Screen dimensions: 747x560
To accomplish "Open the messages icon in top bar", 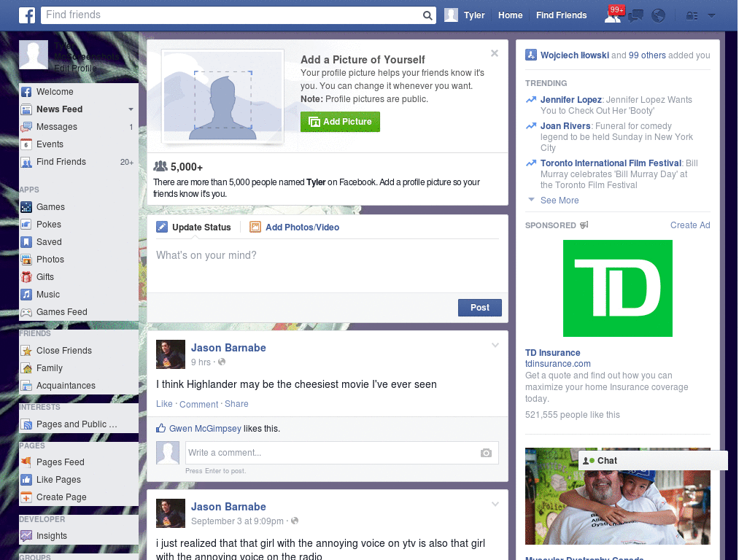I will (635, 16).
